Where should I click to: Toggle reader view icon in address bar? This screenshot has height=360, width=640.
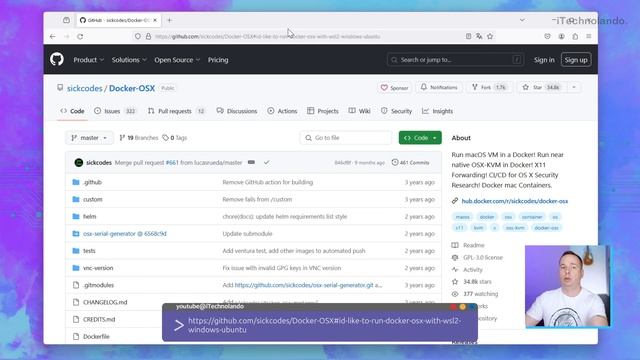click(x=468, y=36)
